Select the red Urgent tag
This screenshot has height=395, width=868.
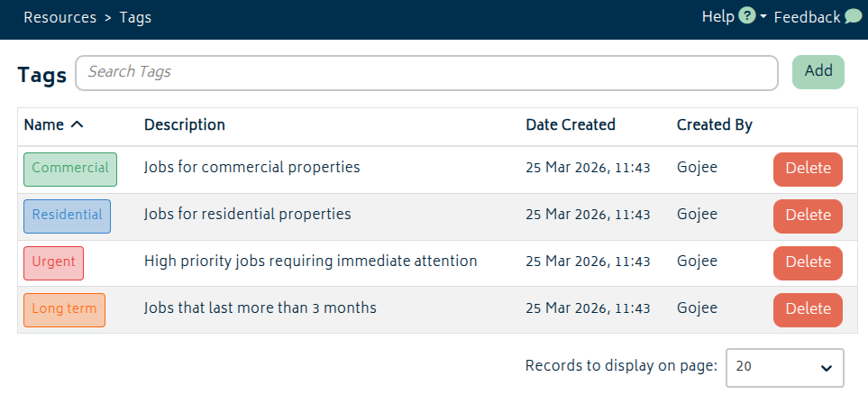pos(53,262)
